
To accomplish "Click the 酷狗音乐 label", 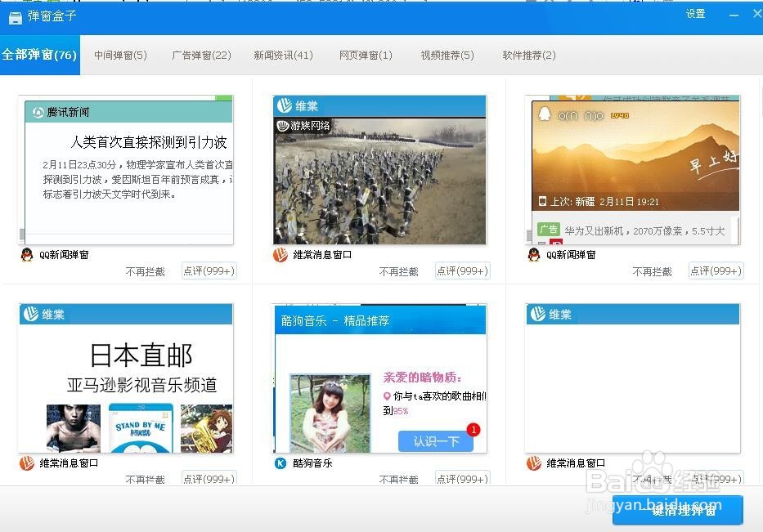I will tap(312, 463).
